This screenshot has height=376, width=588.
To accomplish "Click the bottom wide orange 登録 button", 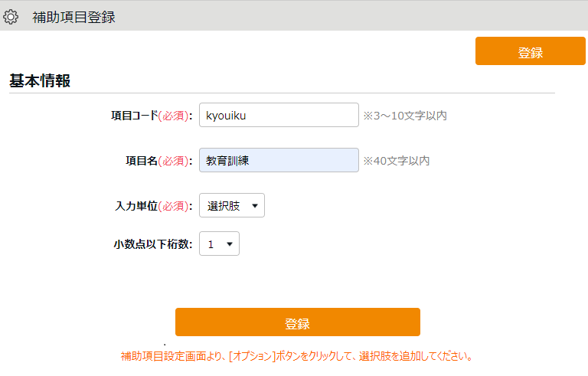I will (297, 322).
